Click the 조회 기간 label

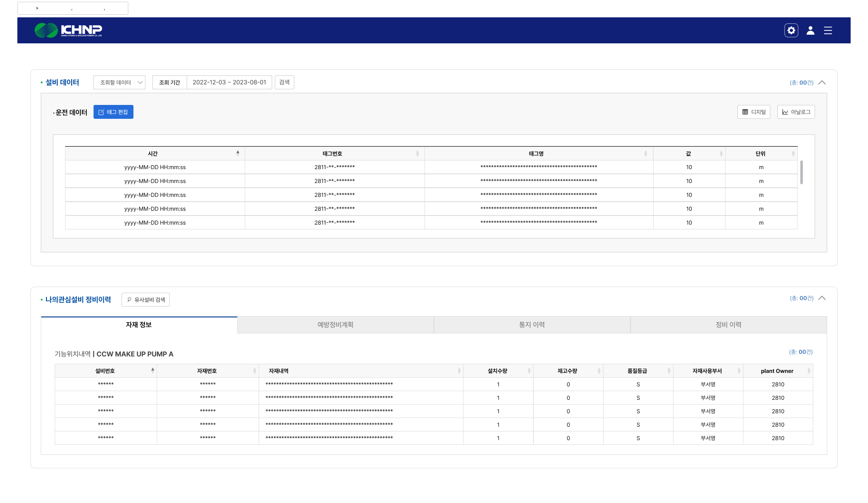coord(170,82)
